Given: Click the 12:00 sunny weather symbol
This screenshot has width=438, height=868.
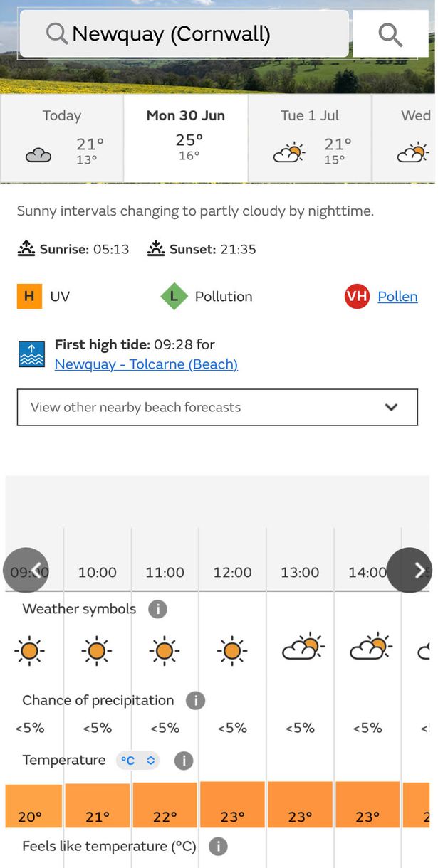Looking at the screenshot, I should point(231,650).
